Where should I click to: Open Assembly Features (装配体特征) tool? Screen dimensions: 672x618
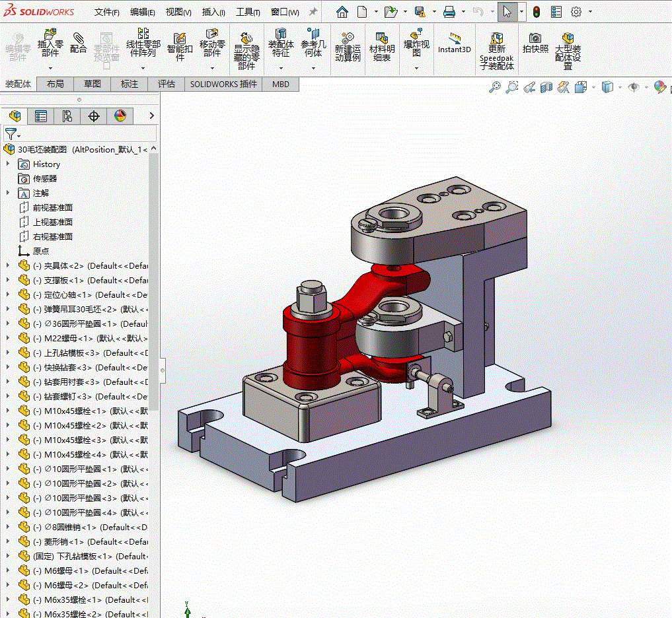[281, 43]
